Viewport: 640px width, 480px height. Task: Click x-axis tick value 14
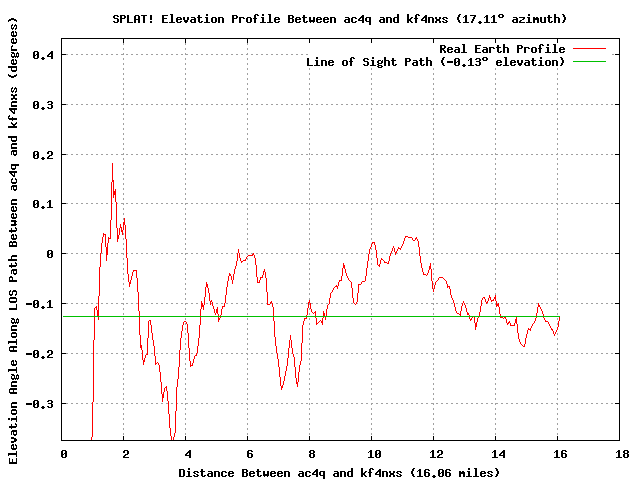[x=498, y=454]
